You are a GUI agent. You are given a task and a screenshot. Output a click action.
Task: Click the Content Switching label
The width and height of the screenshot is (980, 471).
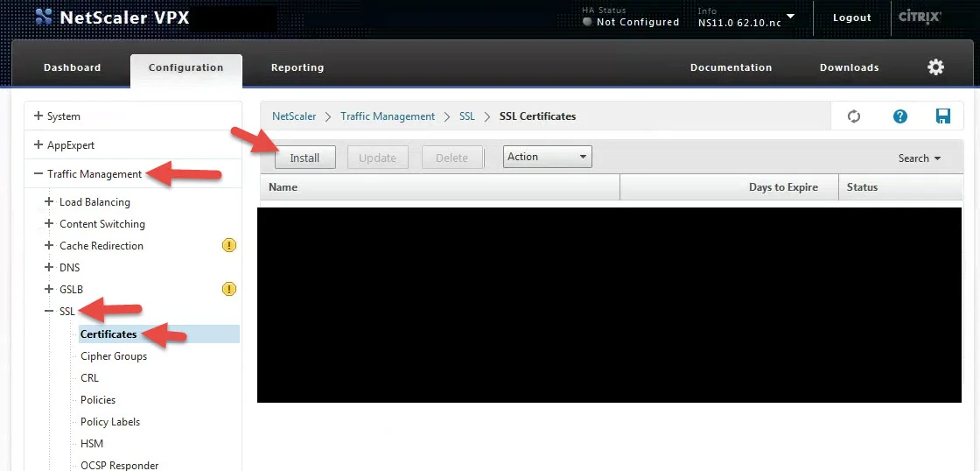(x=101, y=223)
